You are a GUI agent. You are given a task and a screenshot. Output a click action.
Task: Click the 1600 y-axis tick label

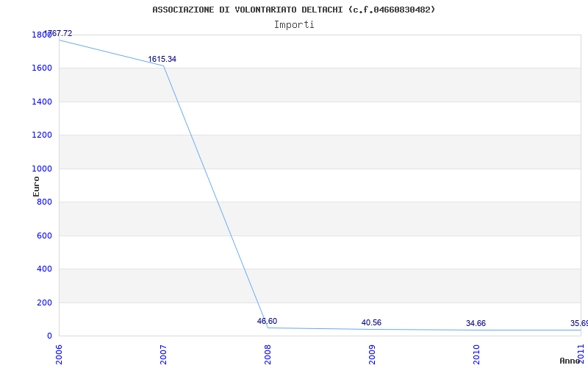[41, 68]
